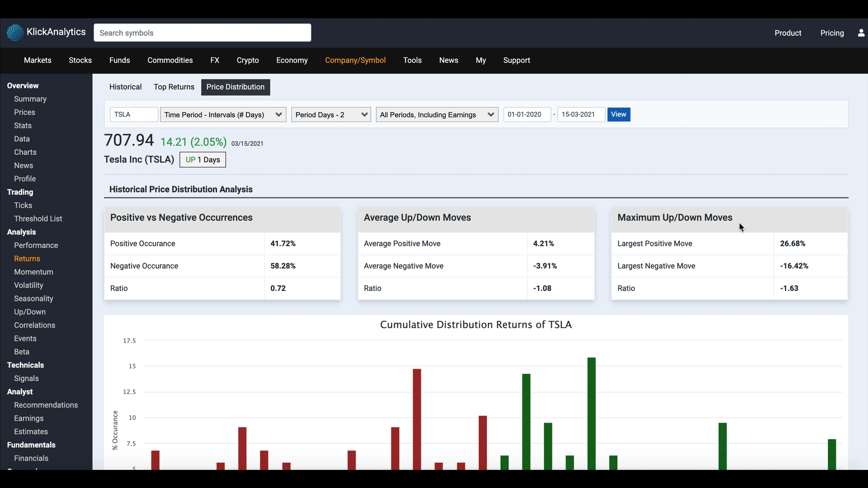Open the Product link

pyautogui.click(x=788, y=33)
